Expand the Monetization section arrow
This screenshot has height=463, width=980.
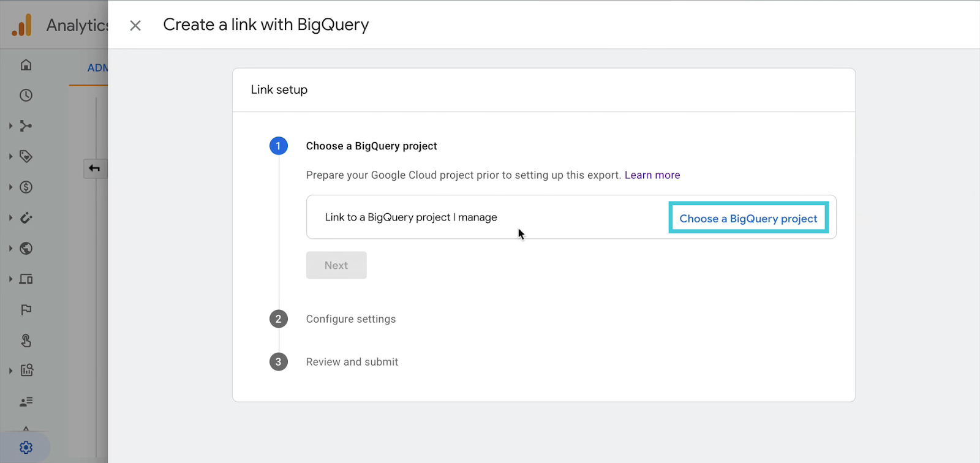(10, 187)
